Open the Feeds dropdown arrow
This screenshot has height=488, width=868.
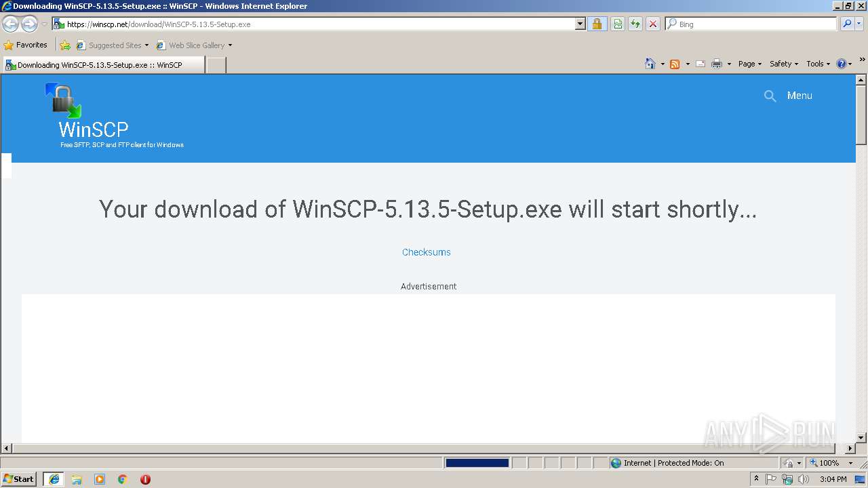pyautogui.click(x=688, y=64)
